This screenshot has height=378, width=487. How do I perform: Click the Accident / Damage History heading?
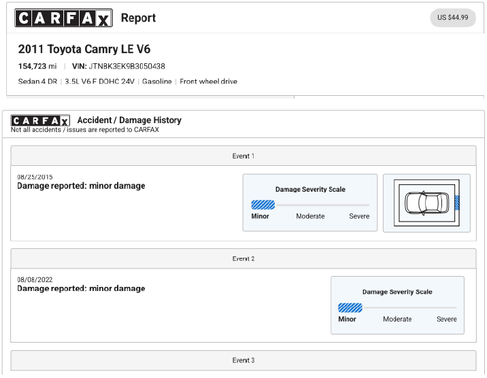[129, 120]
